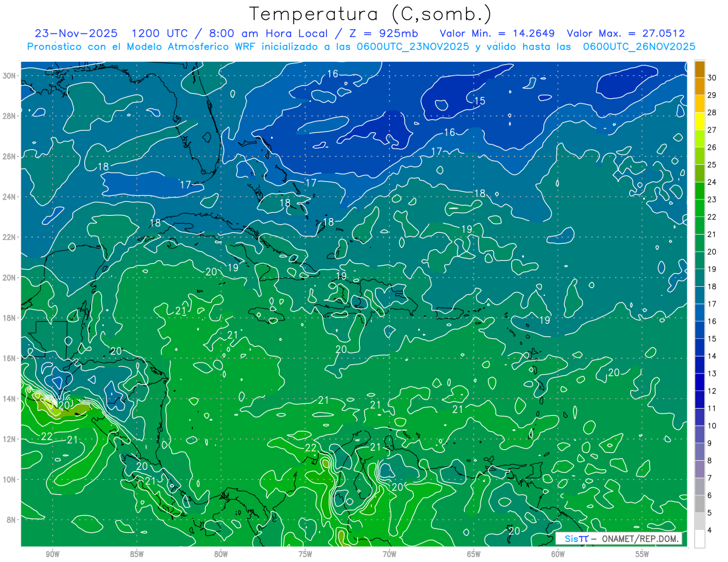Click the '0600UTC_26NOV2025' valid-until time
The width and height of the screenshot is (728, 562).
(x=639, y=47)
